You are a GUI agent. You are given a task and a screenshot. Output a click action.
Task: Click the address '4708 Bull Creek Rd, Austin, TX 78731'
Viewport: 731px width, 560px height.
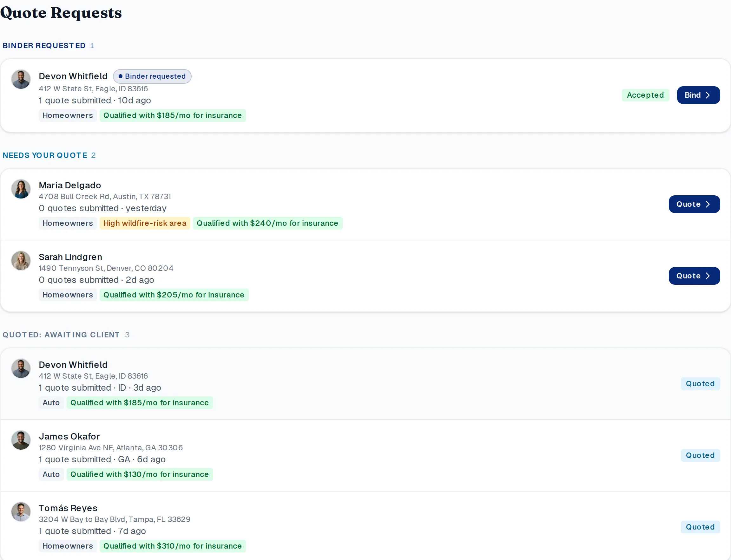coord(105,197)
